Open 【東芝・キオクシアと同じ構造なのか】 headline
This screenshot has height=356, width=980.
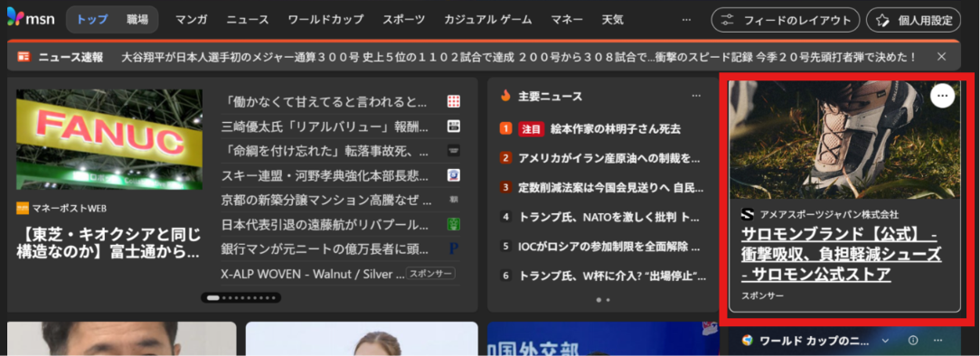(108, 244)
